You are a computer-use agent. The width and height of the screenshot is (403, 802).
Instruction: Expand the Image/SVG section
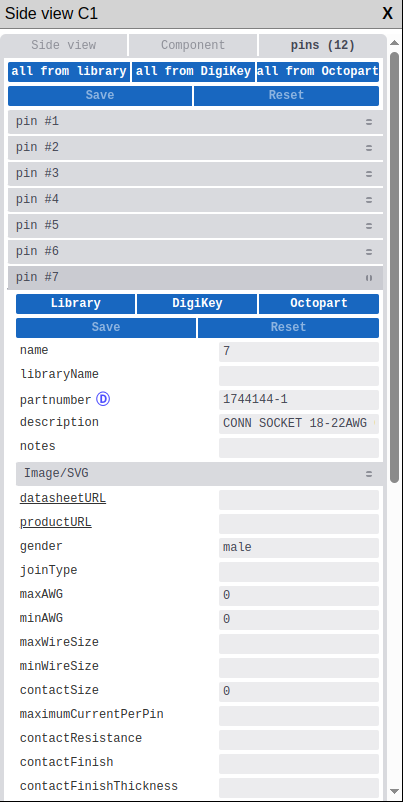click(x=199, y=474)
